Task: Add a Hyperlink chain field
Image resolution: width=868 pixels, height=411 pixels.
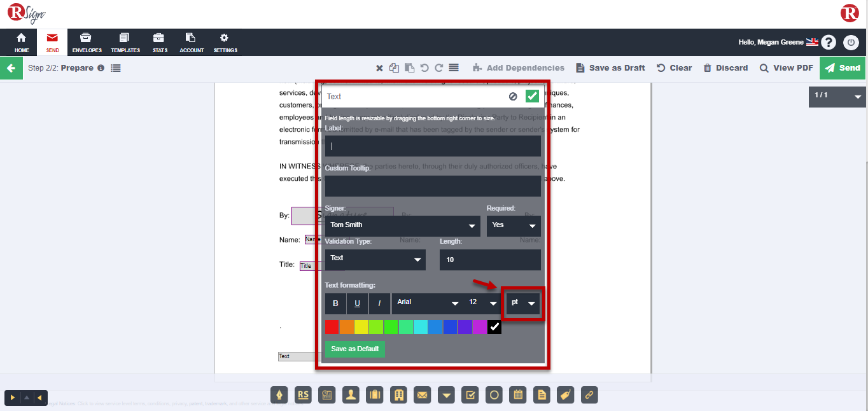Action: click(x=589, y=395)
